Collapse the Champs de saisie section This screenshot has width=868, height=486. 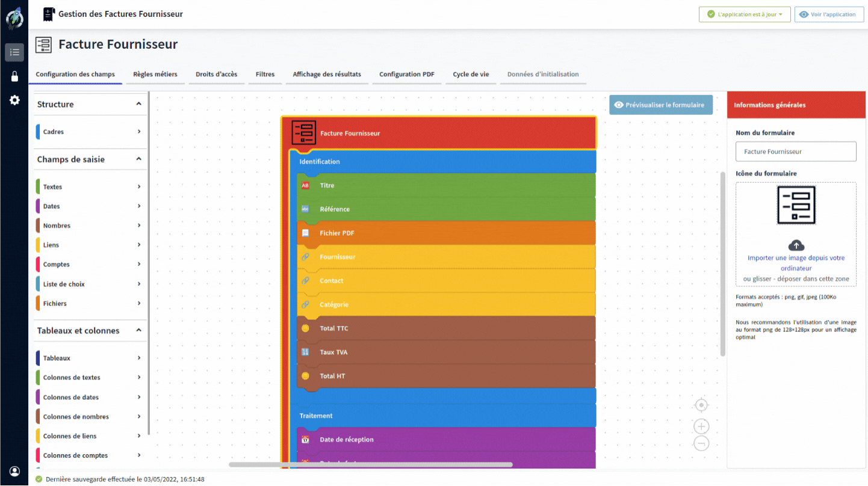pyautogui.click(x=138, y=159)
